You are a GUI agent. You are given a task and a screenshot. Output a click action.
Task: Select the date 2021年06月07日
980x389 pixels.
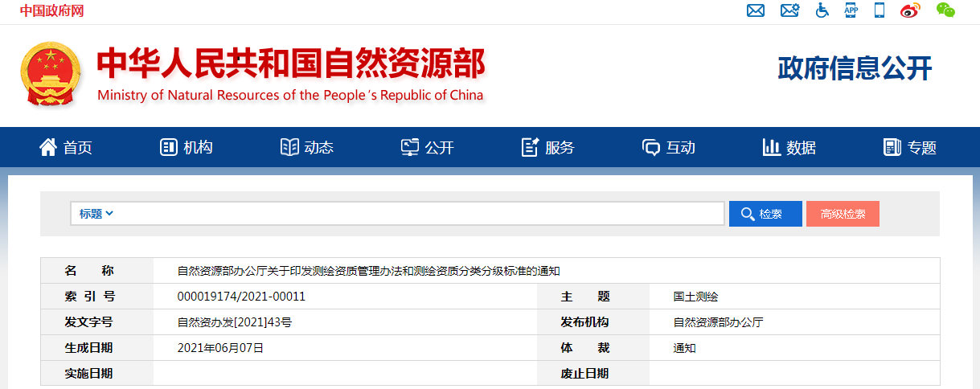(x=220, y=348)
